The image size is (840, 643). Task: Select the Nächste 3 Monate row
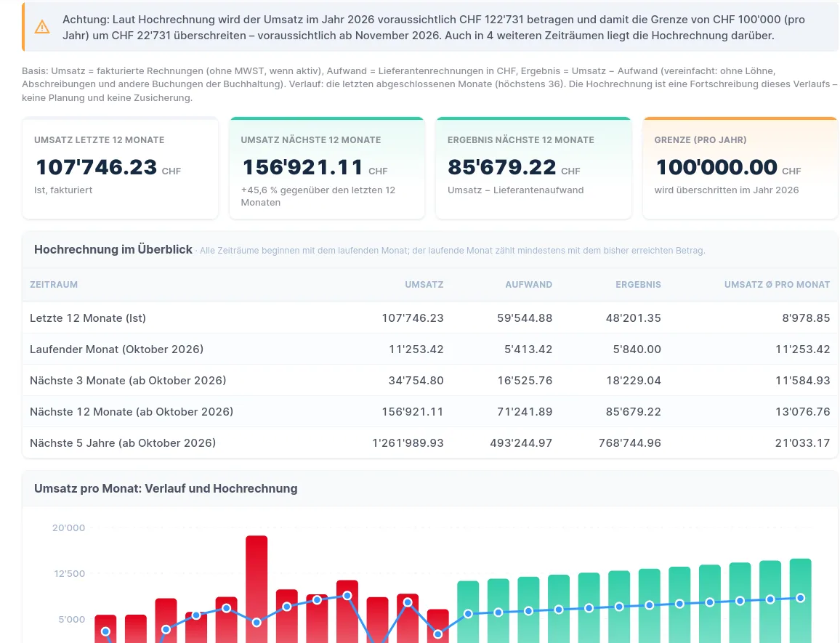coord(430,381)
